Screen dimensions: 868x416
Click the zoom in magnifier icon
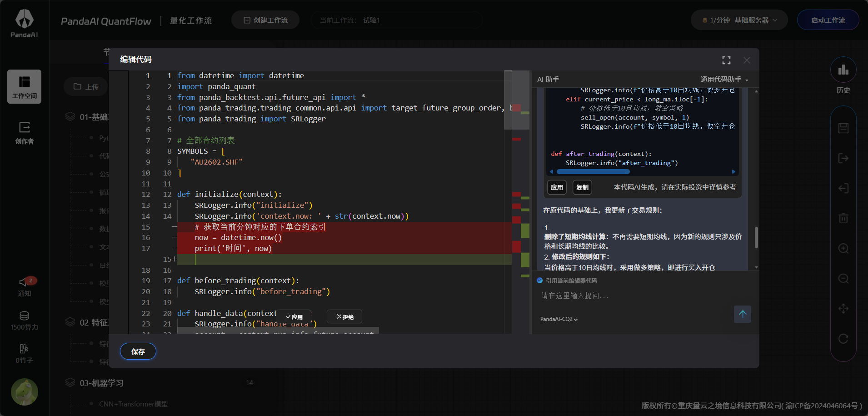843,248
